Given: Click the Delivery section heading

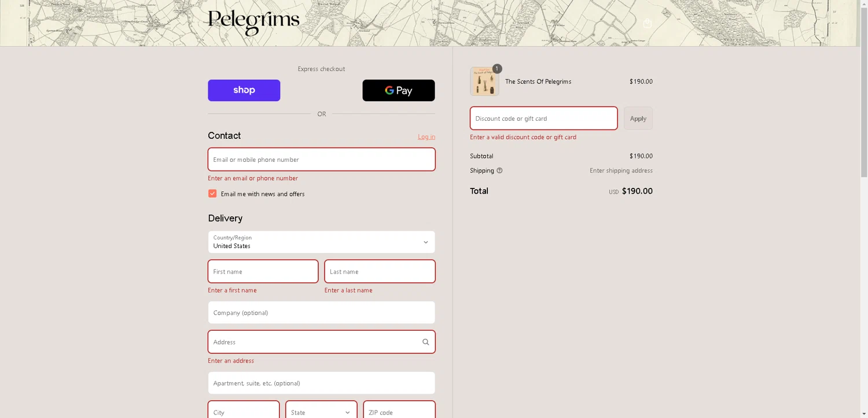Looking at the screenshot, I should pyautogui.click(x=225, y=218).
